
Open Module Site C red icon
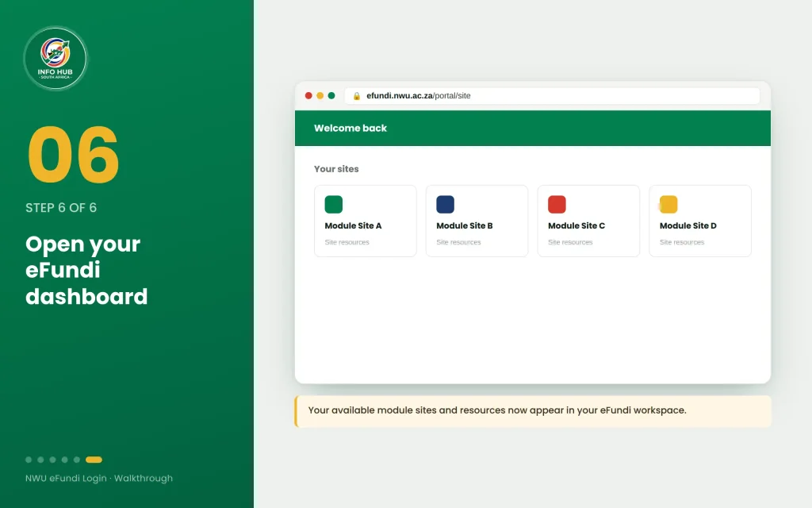click(557, 204)
